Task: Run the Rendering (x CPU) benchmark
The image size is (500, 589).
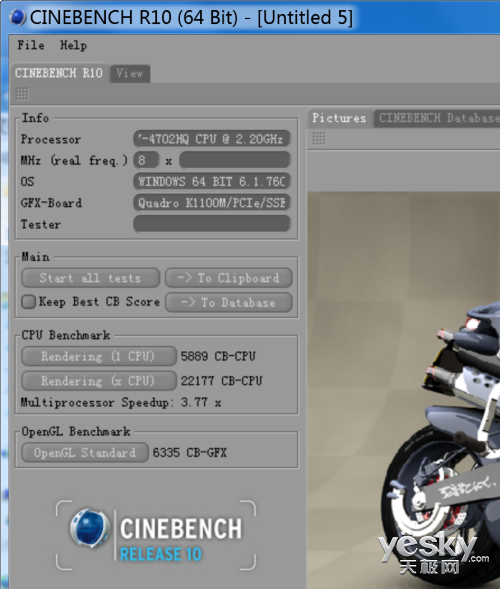Action: (x=99, y=381)
